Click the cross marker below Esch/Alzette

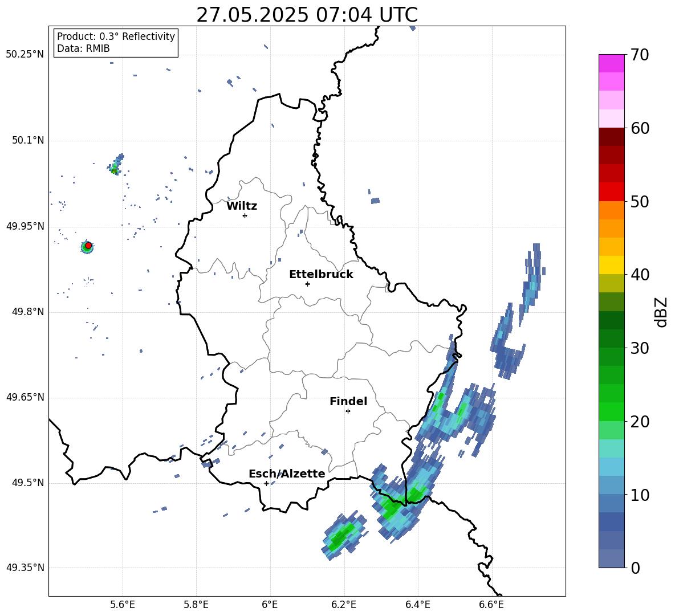point(266,483)
